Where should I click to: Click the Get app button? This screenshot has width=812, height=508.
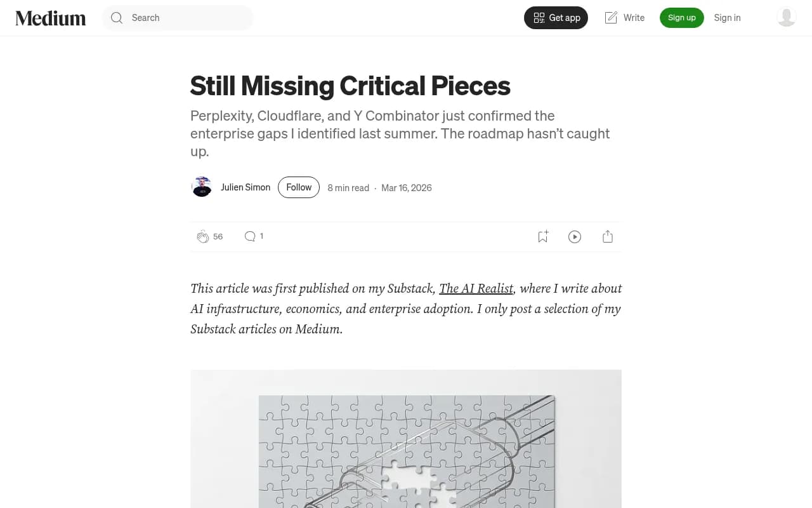[x=556, y=18]
